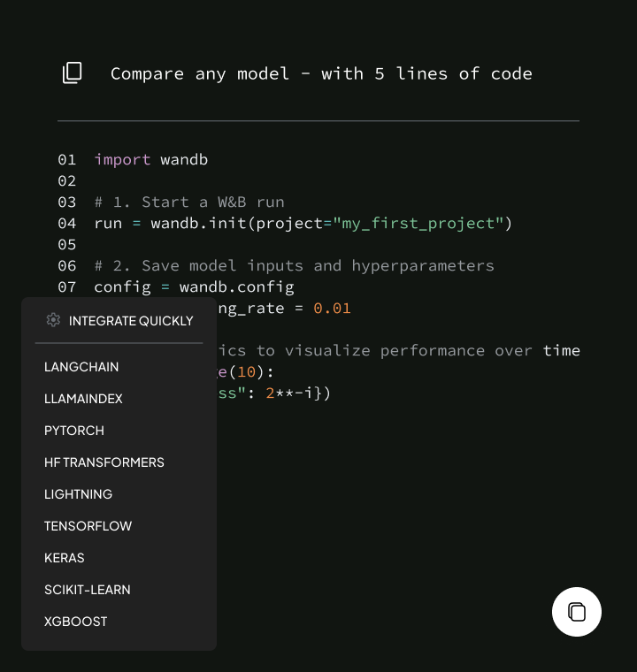This screenshot has height=672, width=637.
Task: Click the '2**-i})' code fragment
Action: (298, 393)
